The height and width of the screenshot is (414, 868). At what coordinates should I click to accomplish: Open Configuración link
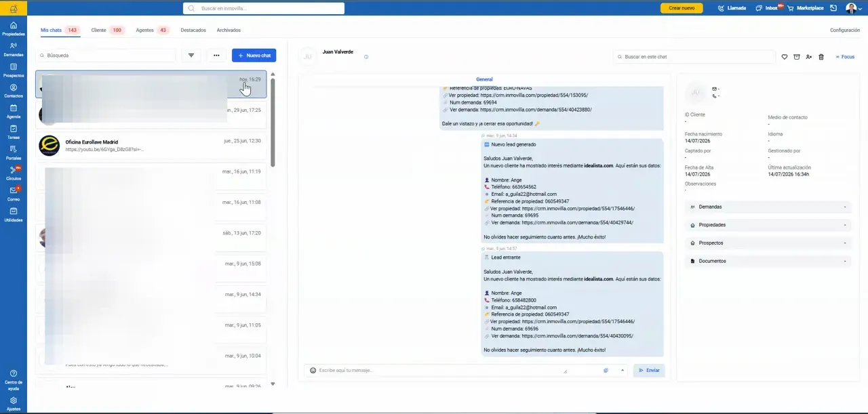[x=845, y=30]
